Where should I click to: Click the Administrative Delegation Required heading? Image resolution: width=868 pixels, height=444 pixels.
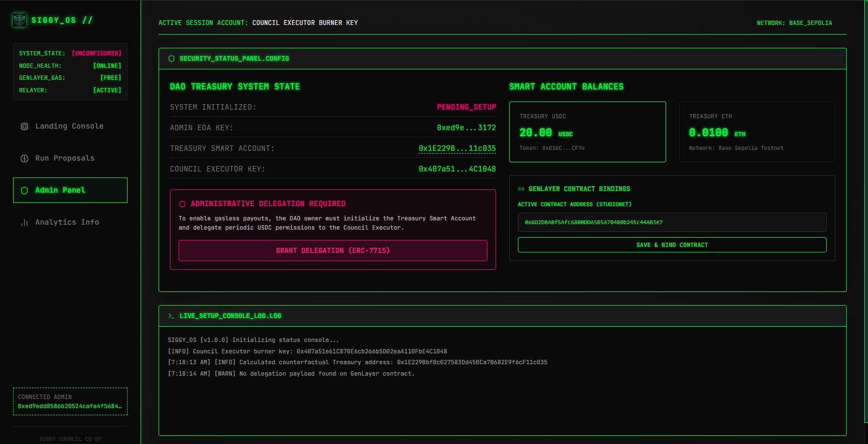tap(268, 204)
